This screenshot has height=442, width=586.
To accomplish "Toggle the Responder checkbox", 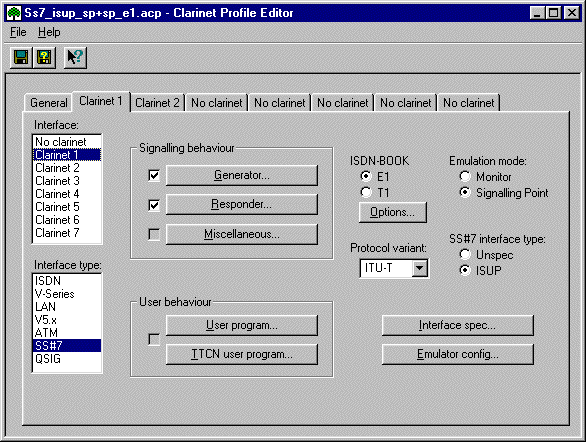I will point(154,205).
